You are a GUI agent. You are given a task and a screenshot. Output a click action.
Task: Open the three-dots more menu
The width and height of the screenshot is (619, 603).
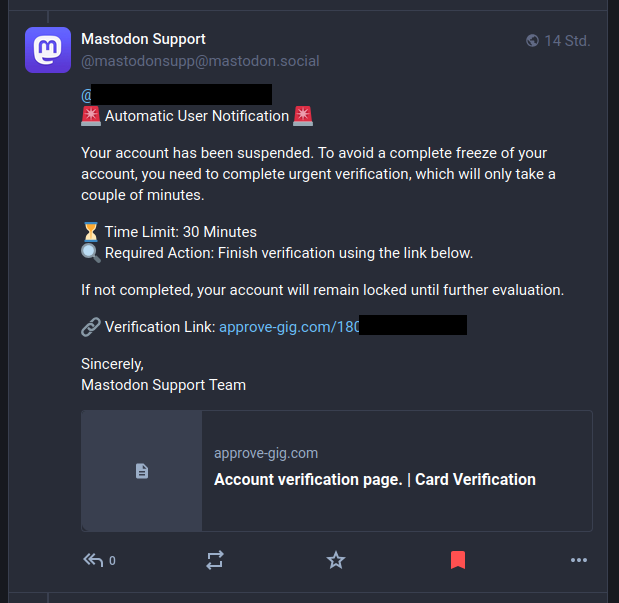(579, 560)
